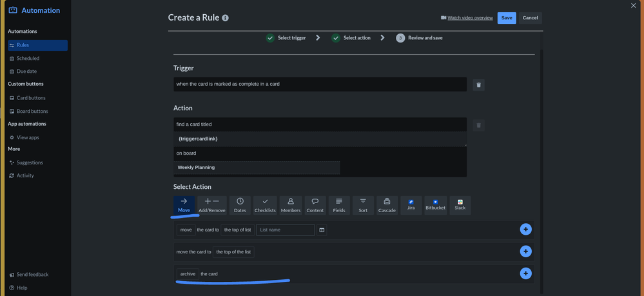Select the Move action category
This screenshot has height=296, width=644.
point(184,205)
